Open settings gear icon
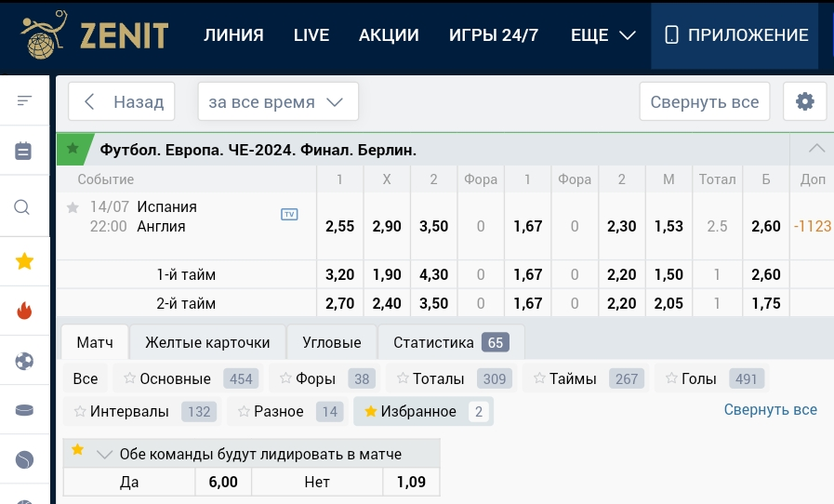This screenshot has height=504, width=834. [805, 101]
